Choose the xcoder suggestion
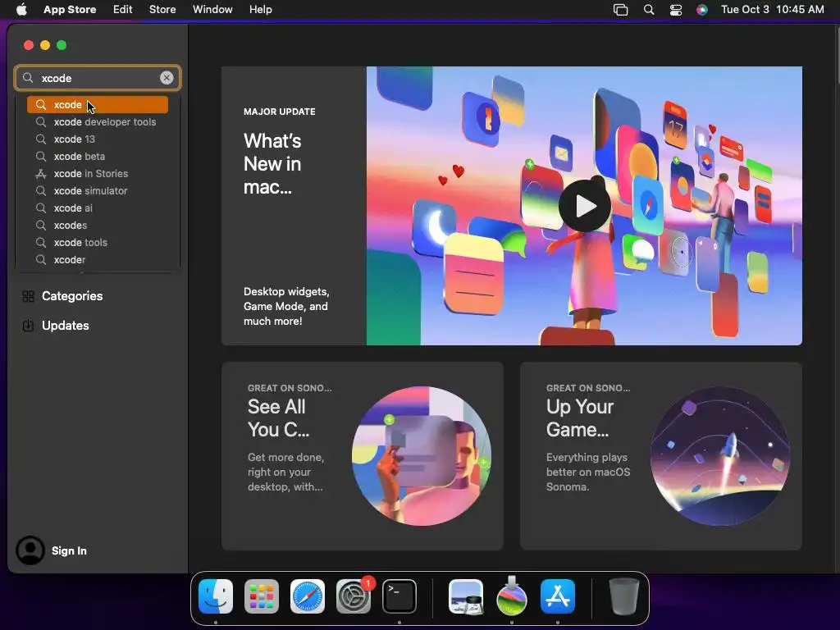Image resolution: width=840 pixels, height=630 pixels. (x=98, y=259)
